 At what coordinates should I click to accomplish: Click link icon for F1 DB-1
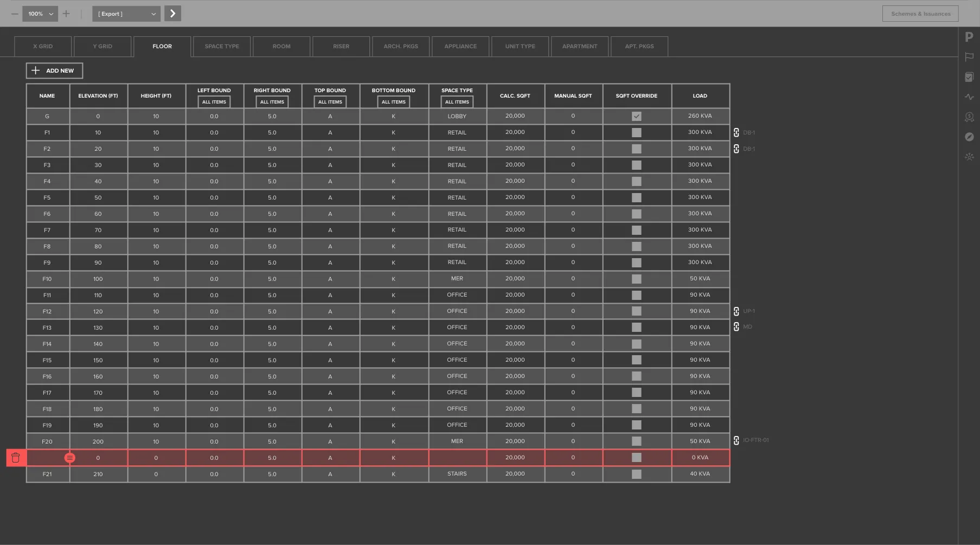tap(736, 132)
